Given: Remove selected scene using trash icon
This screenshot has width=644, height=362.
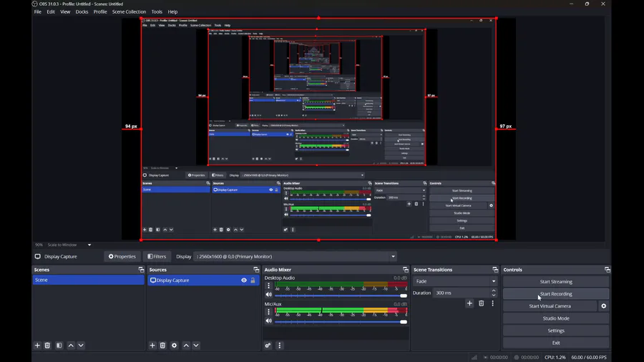Looking at the screenshot, I should click(x=47, y=346).
